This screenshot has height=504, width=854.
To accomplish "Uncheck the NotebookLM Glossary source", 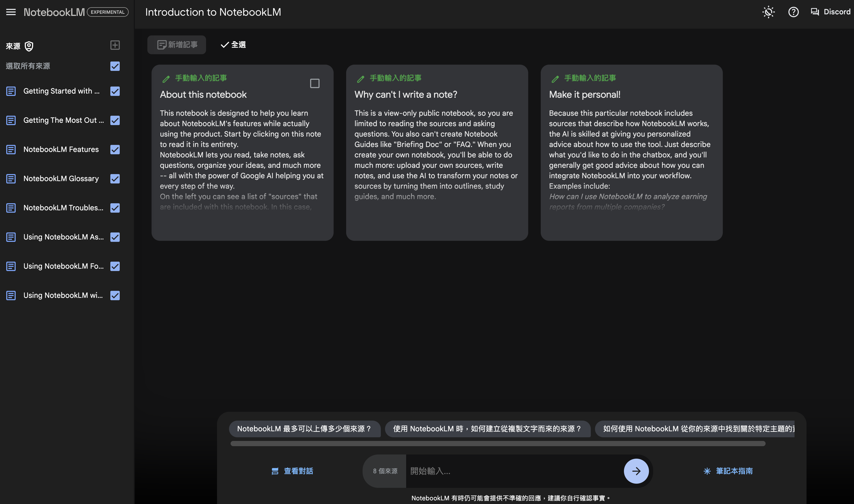I will coord(115,179).
